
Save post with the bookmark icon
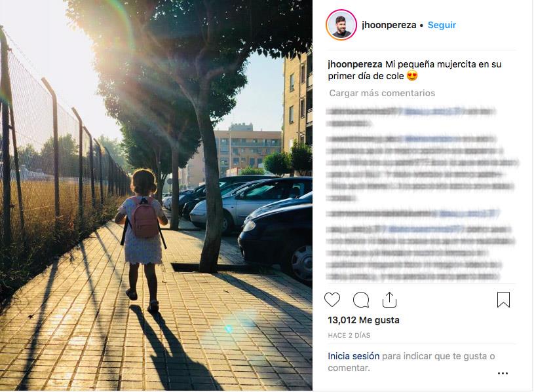(x=503, y=300)
